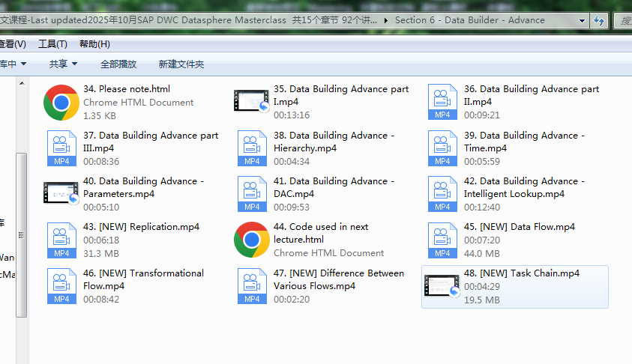This screenshot has height=364, width=632.
Task: Click the 36. Data Building Advance part II MP4 icon
Action: [442, 102]
